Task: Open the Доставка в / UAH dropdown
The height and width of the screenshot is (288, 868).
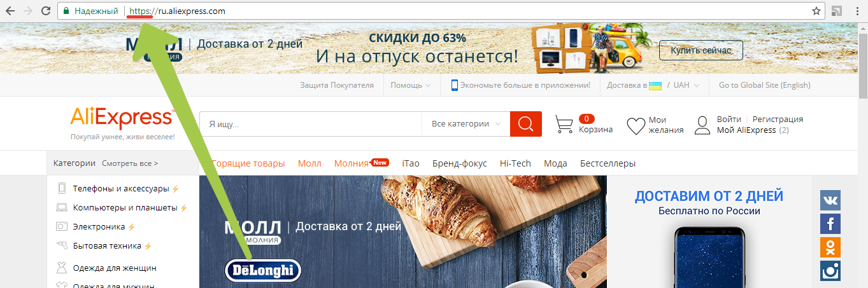Action: (653, 85)
